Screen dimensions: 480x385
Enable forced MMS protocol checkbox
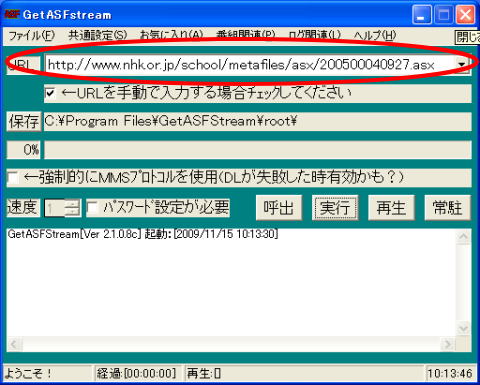tap(13, 177)
